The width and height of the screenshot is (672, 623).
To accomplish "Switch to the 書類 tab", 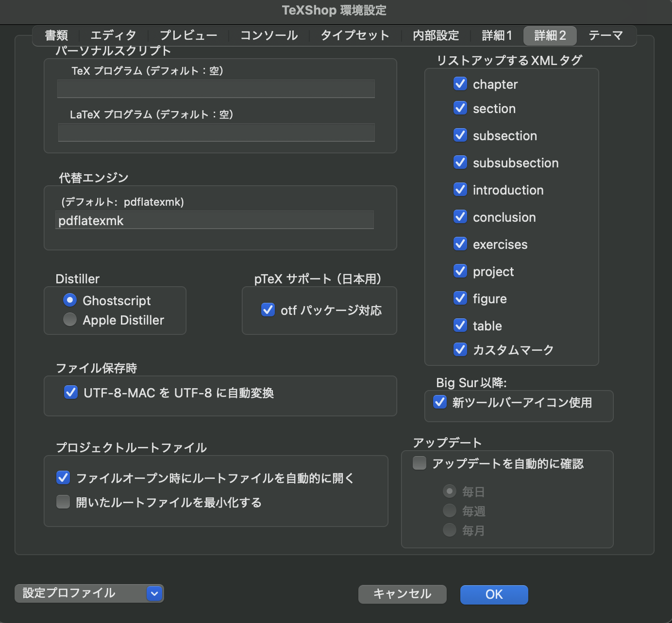I will pos(56,35).
